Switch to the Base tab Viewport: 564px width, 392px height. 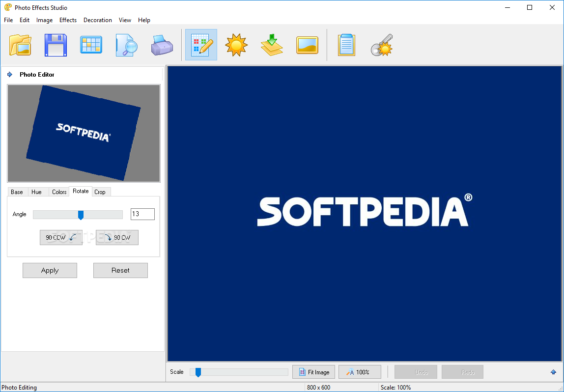click(x=17, y=192)
